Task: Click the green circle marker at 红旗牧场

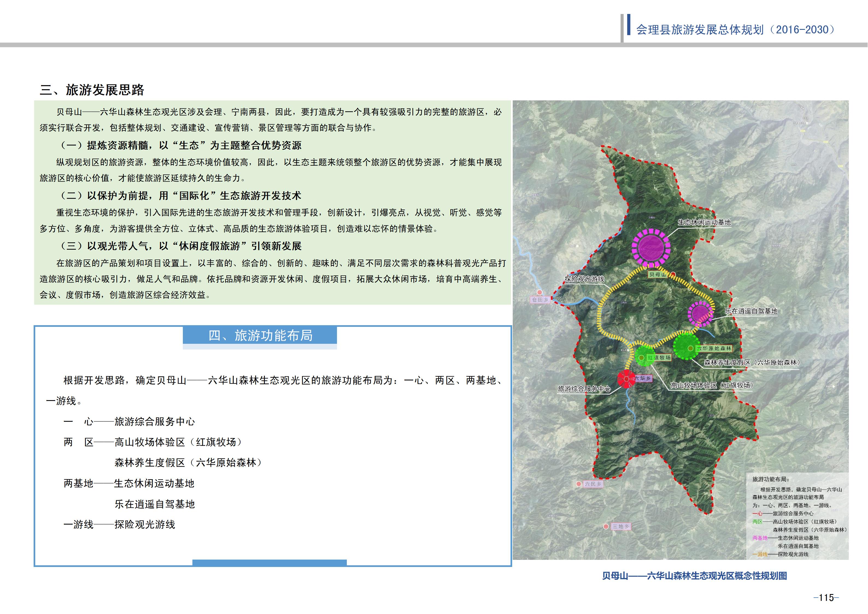Action: pyautogui.click(x=645, y=356)
